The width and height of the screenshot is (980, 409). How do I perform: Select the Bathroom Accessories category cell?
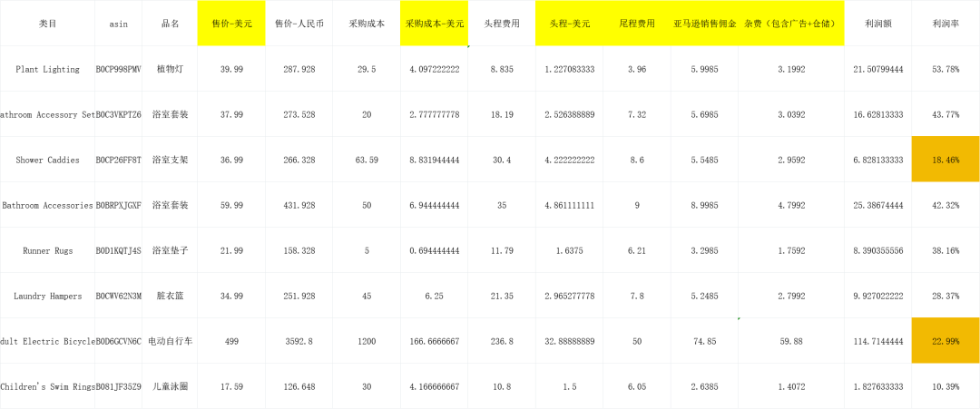click(x=47, y=205)
